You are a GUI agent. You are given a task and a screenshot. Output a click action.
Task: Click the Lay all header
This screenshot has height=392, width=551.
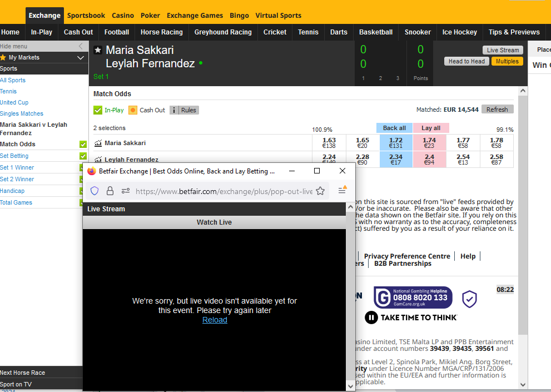[x=431, y=128]
